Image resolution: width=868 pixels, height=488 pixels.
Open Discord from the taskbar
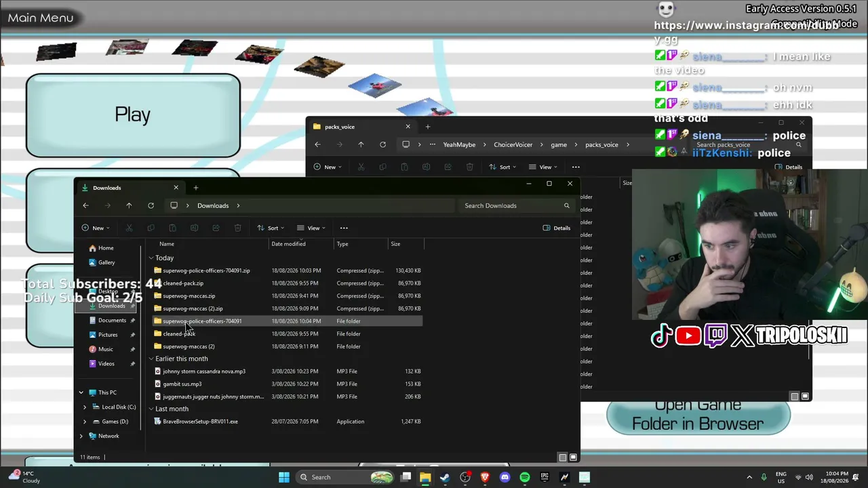[x=505, y=477]
